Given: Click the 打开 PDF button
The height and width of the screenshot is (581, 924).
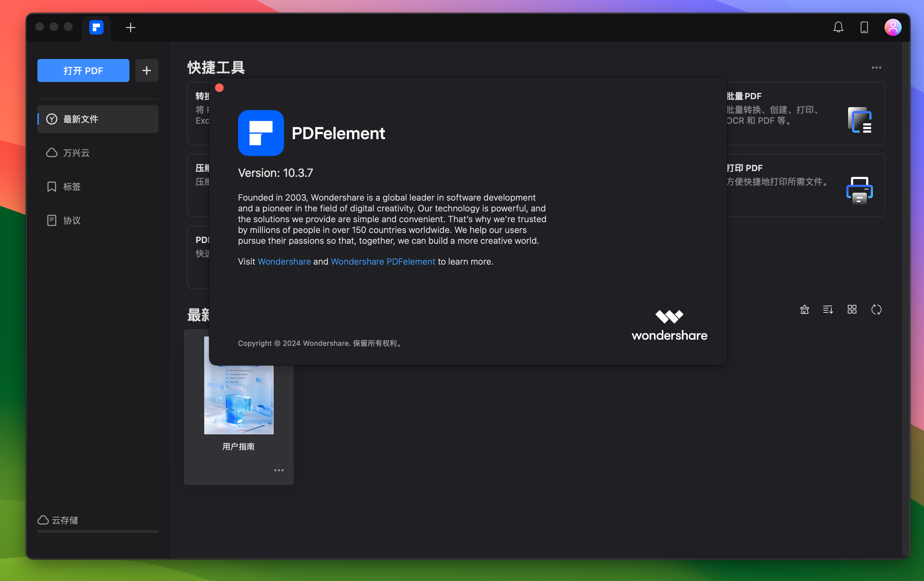Looking at the screenshot, I should tap(83, 70).
